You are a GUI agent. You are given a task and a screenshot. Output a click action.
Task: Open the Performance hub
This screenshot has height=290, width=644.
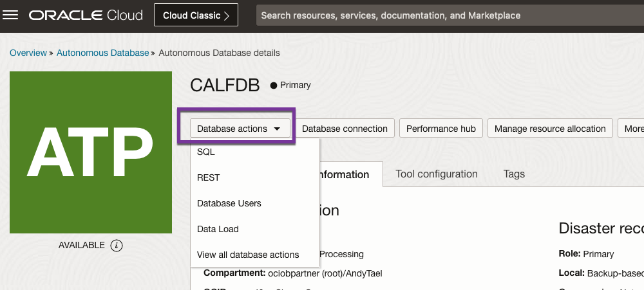441,129
